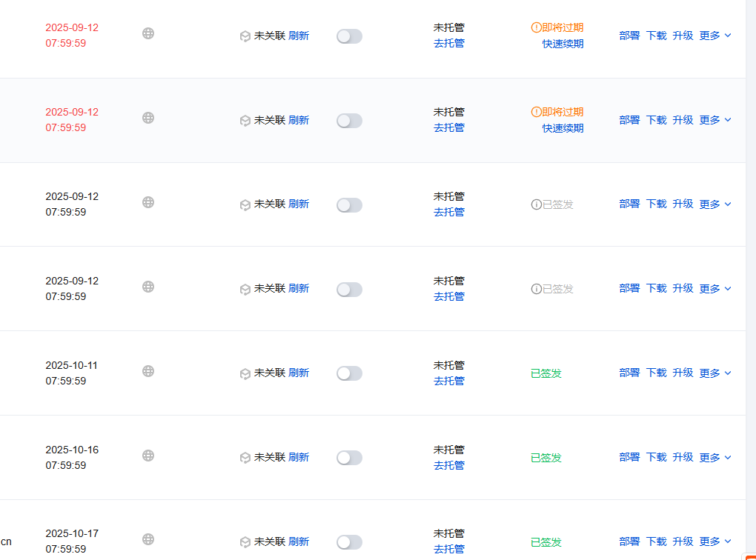Click cube icon beside 未关联 in 2025-10-11 row
This screenshot has height=560, width=756.
(x=245, y=374)
